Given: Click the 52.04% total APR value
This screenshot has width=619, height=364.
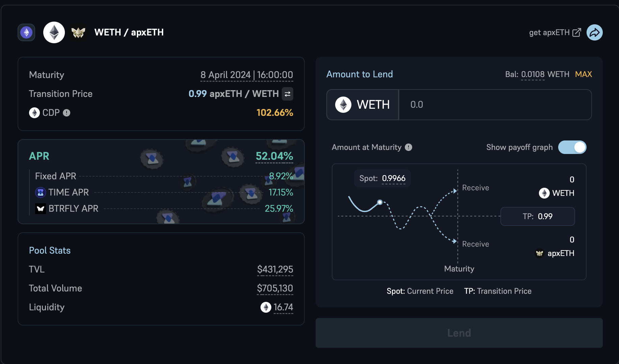Looking at the screenshot, I should coord(274,156).
